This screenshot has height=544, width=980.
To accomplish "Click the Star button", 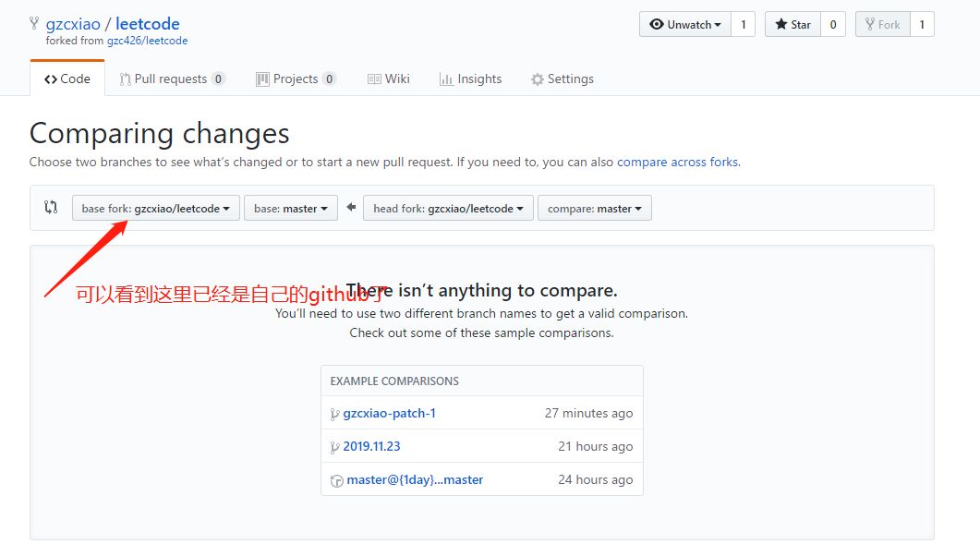I will [792, 24].
